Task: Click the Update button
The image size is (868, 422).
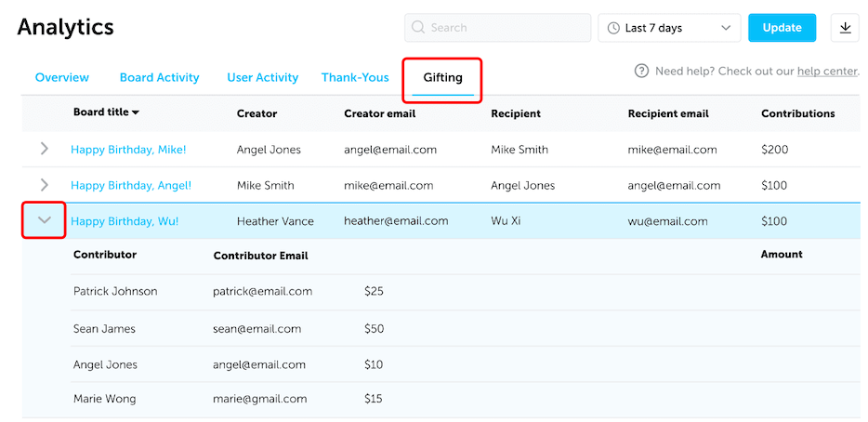Action: [783, 28]
